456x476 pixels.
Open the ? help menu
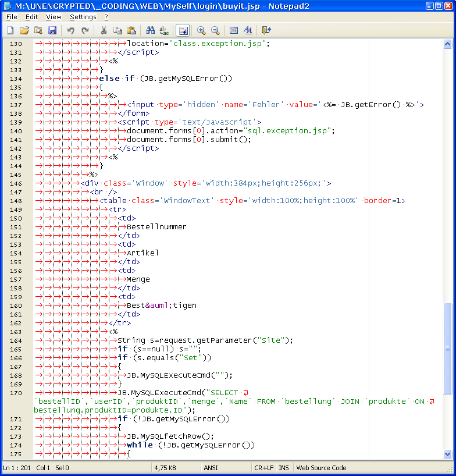point(106,17)
